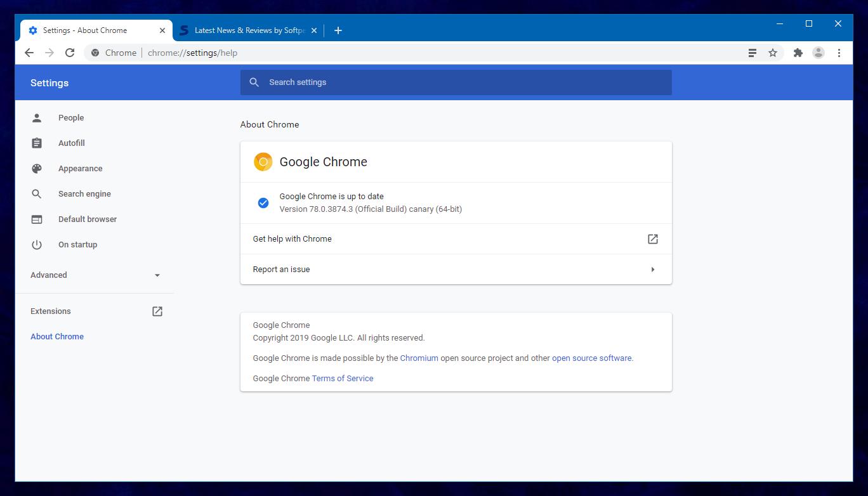Reload the settings page
The height and width of the screenshot is (496, 868).
pyautogui.click(x=70, y=53)
